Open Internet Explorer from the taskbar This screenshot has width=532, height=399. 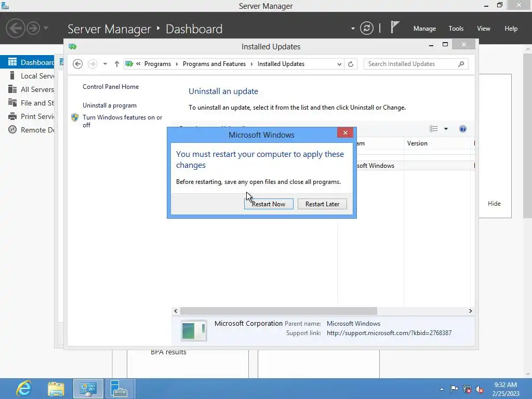coord(24,389)
